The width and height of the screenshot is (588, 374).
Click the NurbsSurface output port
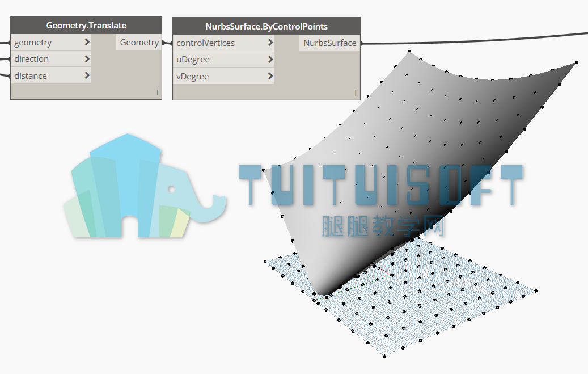(329, 43)
